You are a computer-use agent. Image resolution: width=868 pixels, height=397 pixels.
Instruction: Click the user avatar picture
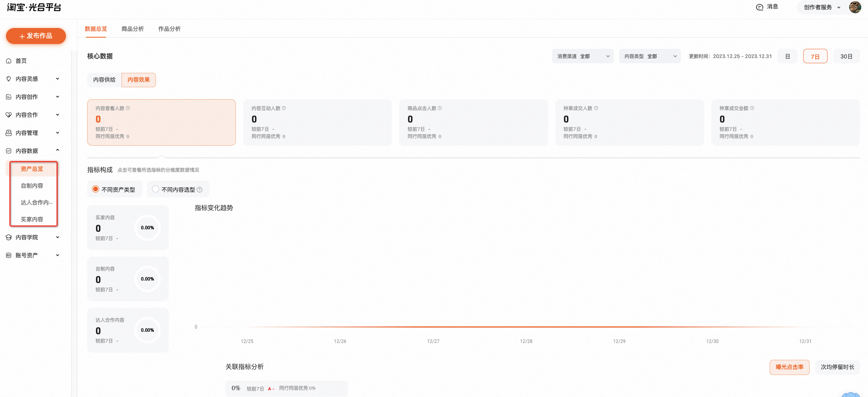tap(855, 7)
